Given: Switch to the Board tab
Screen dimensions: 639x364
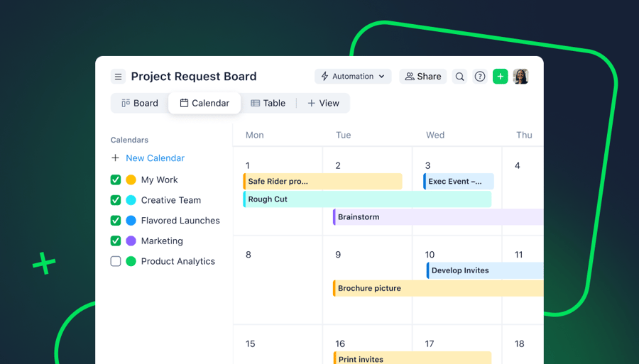Looking at the screenshot, I should click(x=140, y=104).
